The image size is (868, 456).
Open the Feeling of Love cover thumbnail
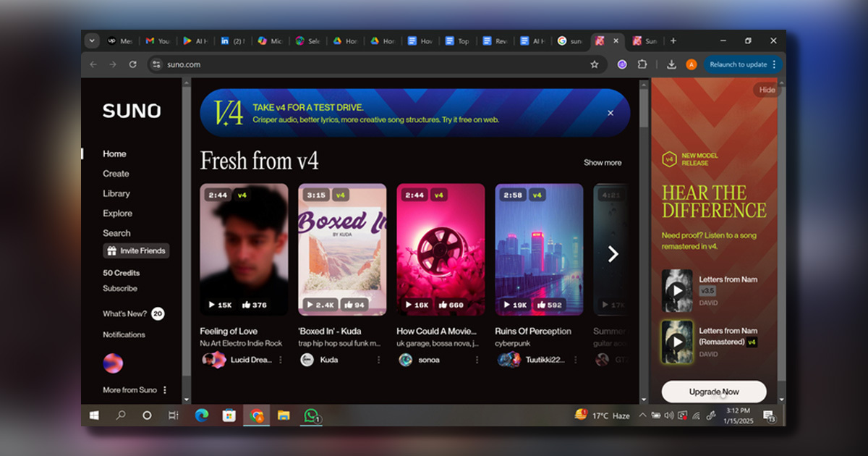244,250
